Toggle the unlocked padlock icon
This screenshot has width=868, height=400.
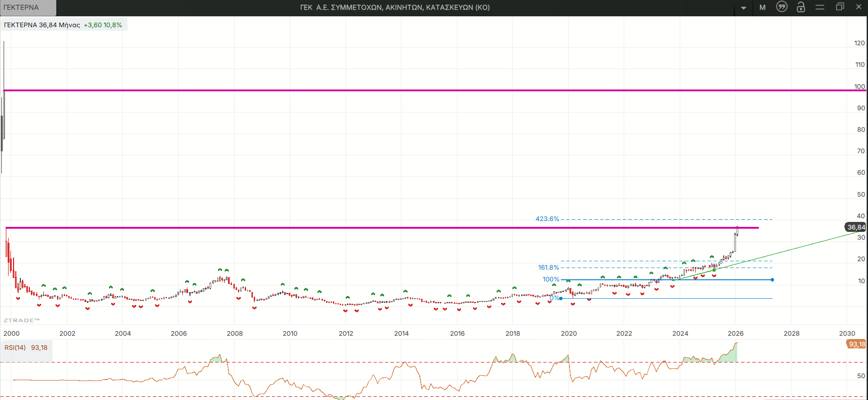coord(801,7)
